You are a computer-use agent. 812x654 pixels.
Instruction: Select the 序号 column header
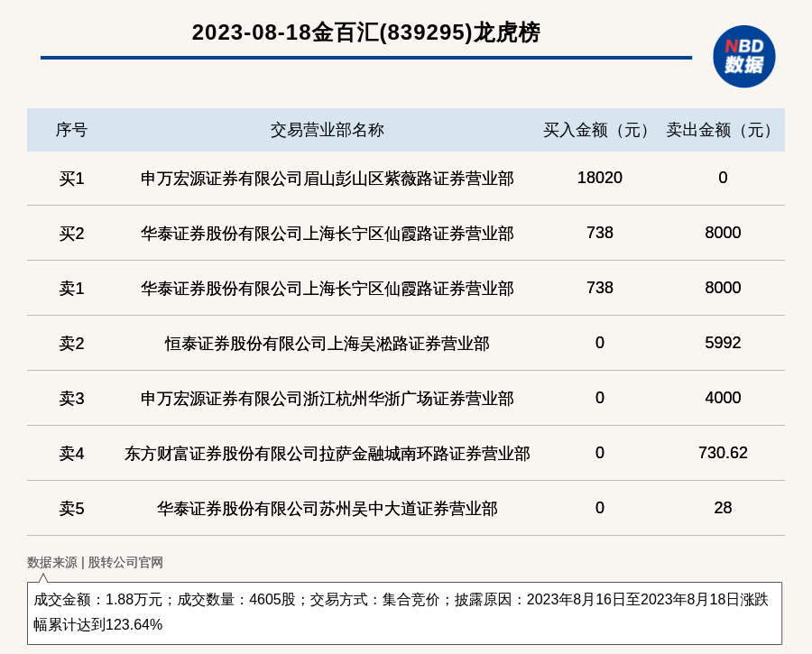click(71, 130)
